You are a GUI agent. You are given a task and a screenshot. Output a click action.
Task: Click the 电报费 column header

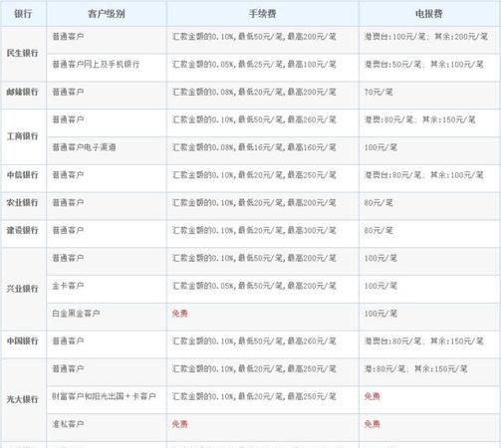(429, 14)
